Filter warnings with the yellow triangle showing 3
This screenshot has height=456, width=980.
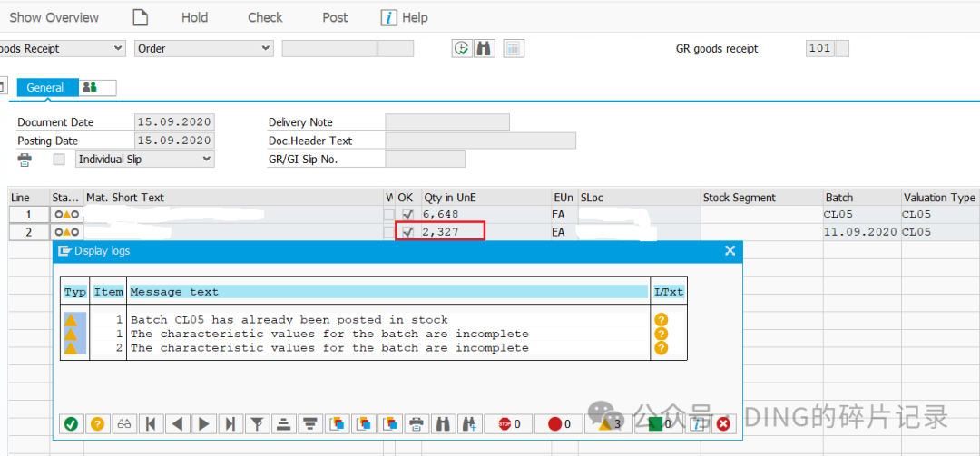pos(607,424)
